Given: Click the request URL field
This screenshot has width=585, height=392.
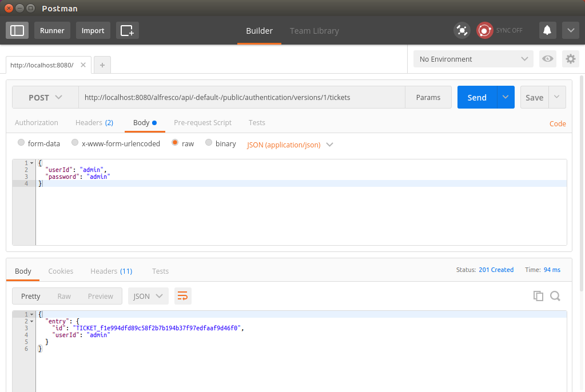Looking at the screenshot, I should pyautogui.click(x=242, y=97).
